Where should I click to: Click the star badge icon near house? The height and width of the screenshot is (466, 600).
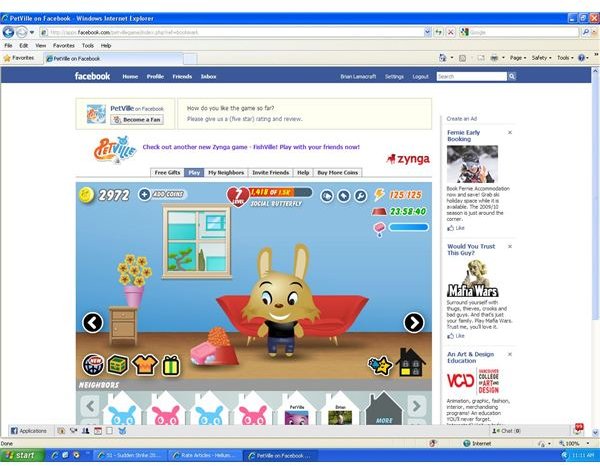click(380, 365)
